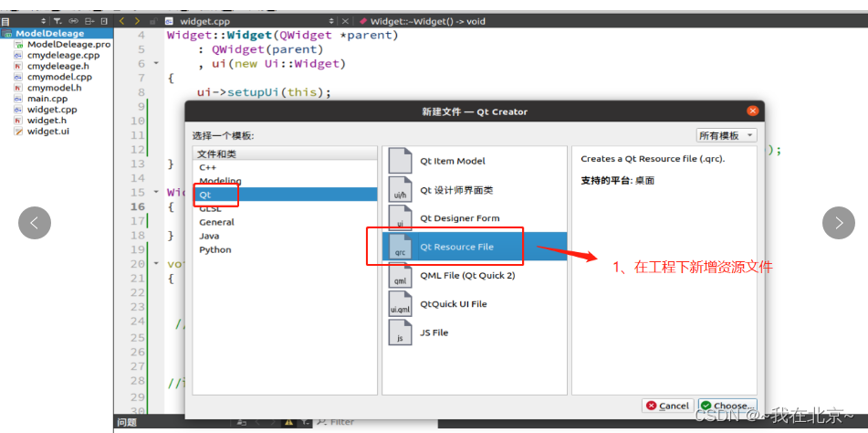
Task: Select the C++ category
Action: coord(285,167)
